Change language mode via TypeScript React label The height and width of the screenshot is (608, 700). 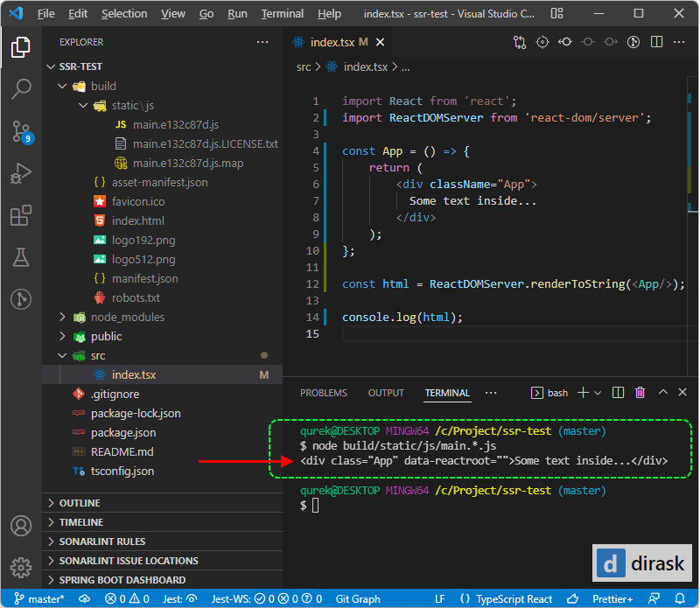point(514,598)
